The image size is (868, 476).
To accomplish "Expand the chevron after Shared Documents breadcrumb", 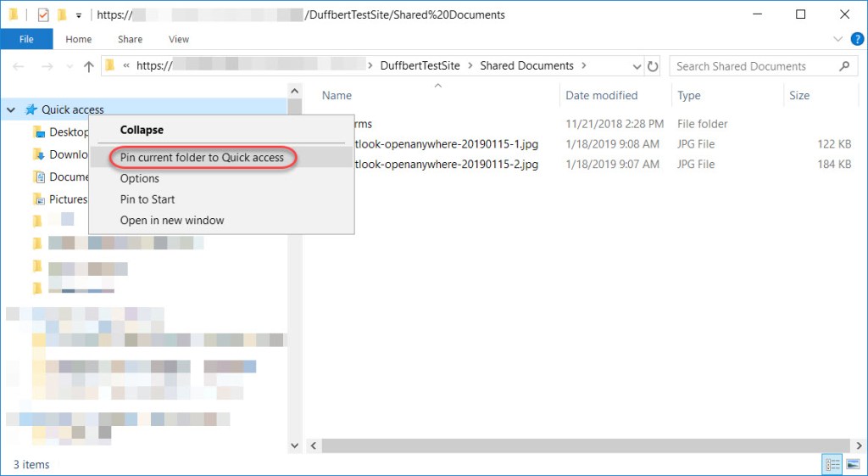I will [583, 66].
